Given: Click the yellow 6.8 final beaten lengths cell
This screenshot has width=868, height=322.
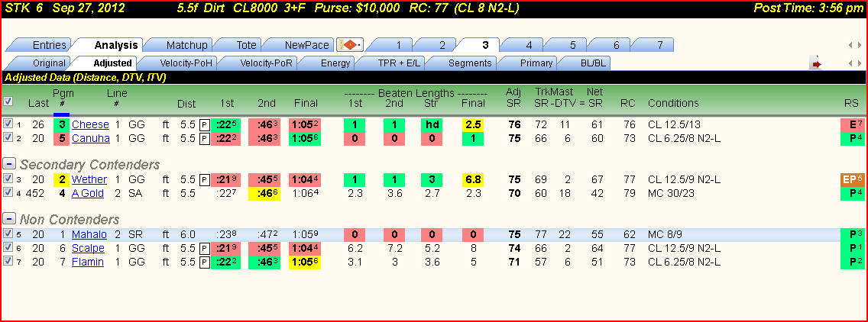Looking at the screenshot, I should [473, 179].
